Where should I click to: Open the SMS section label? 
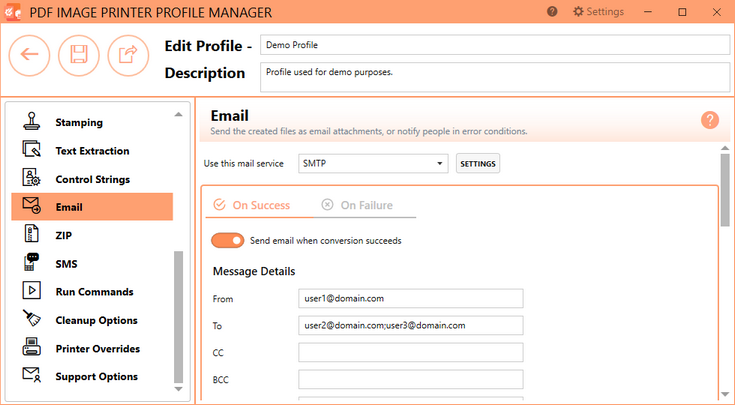click(66, 264)
